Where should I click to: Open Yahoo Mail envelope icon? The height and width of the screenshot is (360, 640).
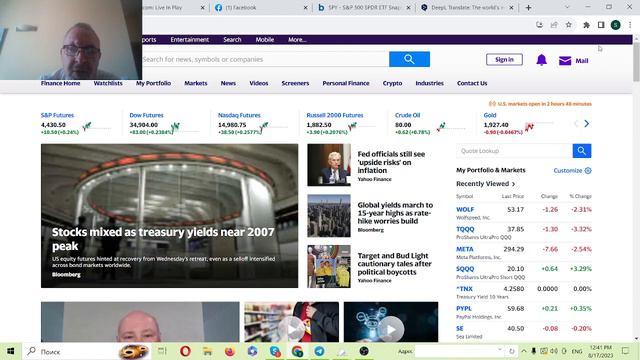[565, 61]
